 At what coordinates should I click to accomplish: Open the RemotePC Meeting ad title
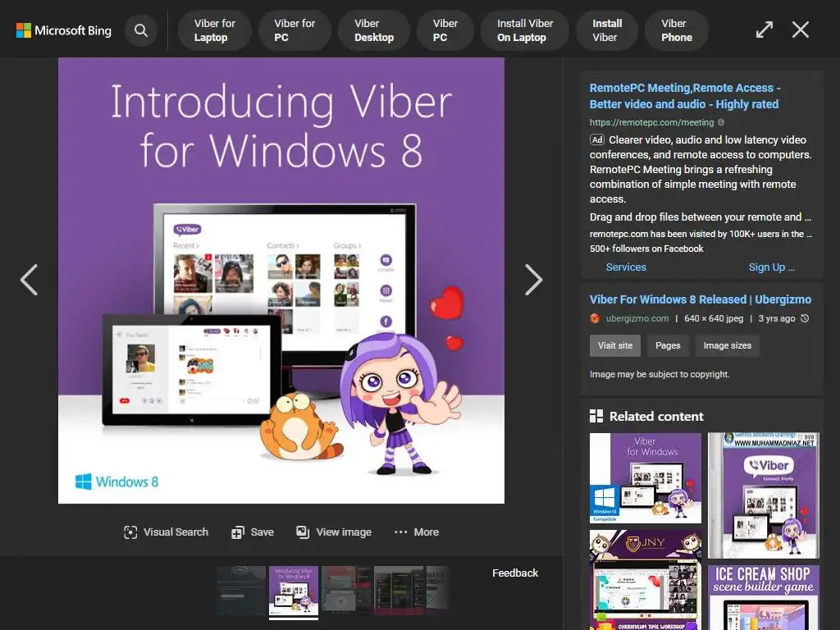(x=685, y=96)
